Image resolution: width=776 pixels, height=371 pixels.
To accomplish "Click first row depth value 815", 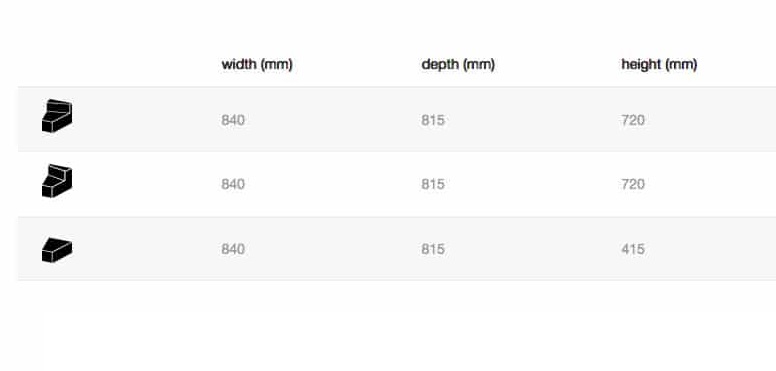I will point(433,120).
